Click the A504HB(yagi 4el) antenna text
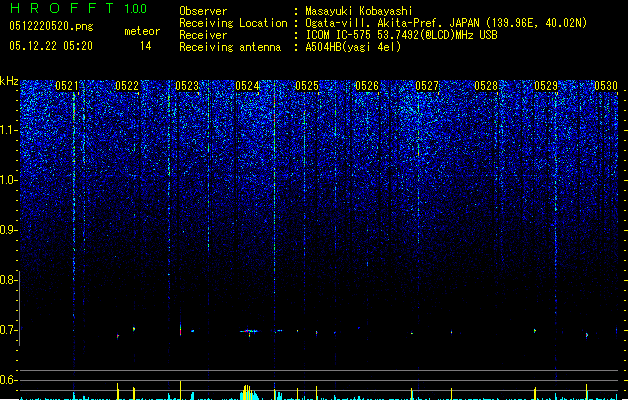 [x=353, y=47]
